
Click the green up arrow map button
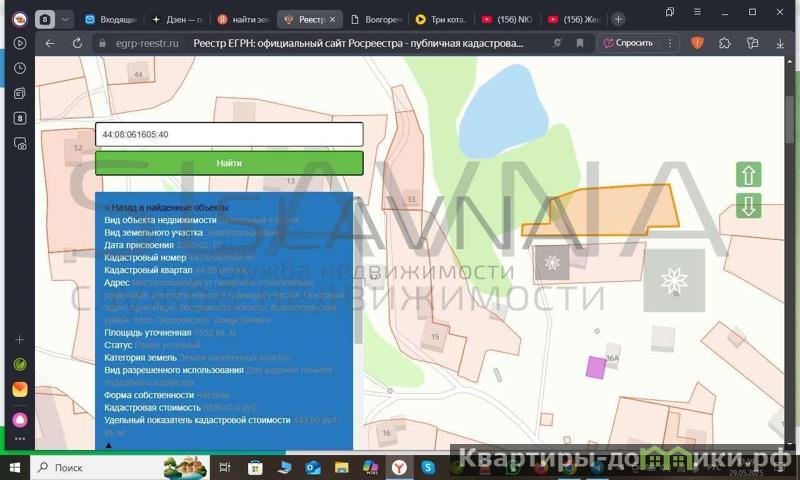click(x=748, y=175)
